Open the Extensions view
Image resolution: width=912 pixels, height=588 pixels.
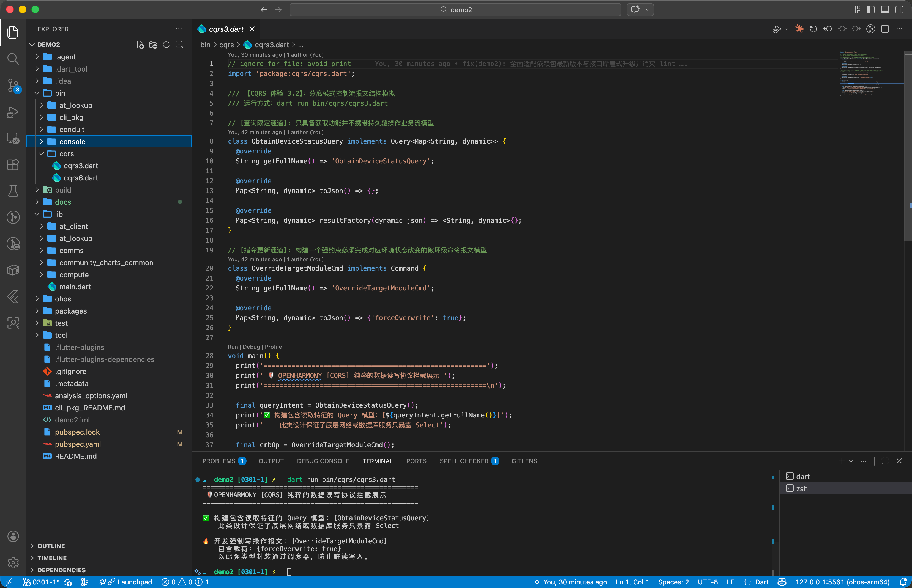[x=13, y=164]
